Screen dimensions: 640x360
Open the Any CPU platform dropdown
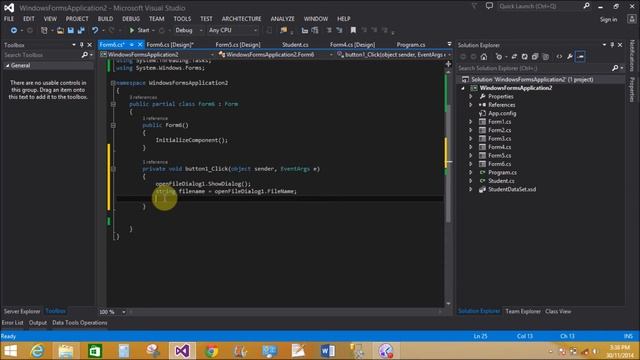[233, 30]
